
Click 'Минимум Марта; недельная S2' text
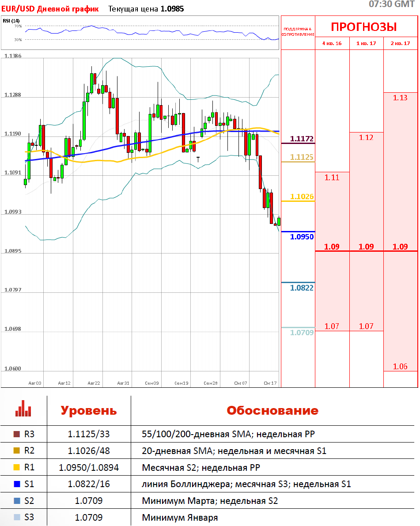pos(210,501)
